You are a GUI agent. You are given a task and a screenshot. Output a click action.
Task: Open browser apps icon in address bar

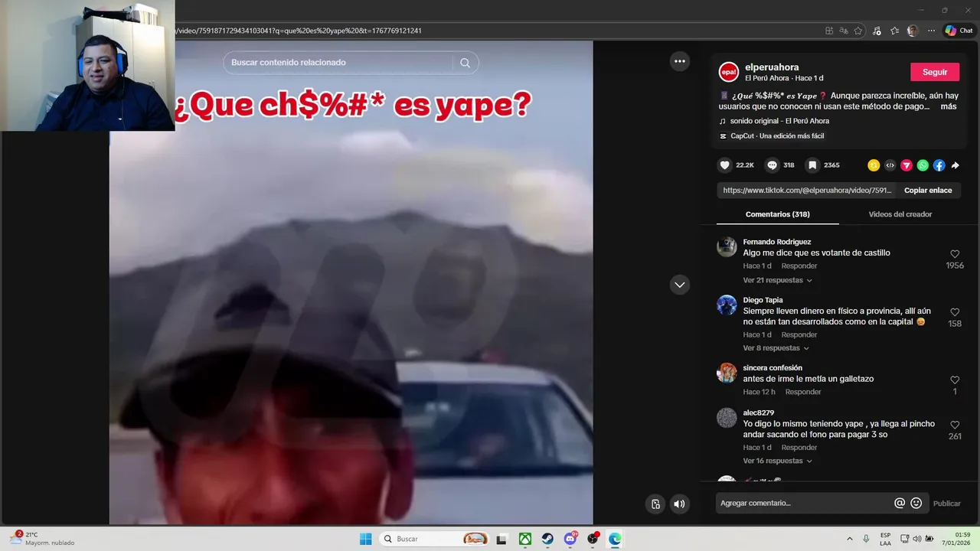click(x=829, y=31)
